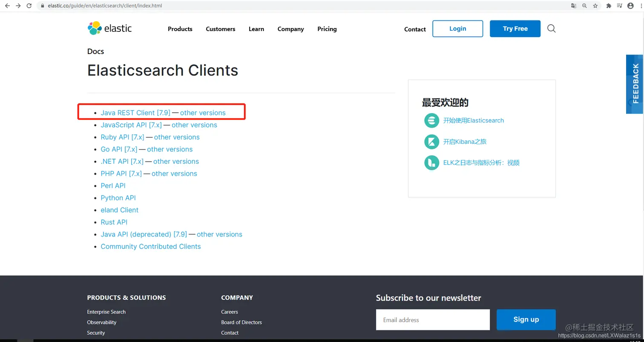Image resolution: width=644 pixels, height=342 pixels.
Task: Open the ELK之日志与指标分析 video link
Action: (481, 162)
